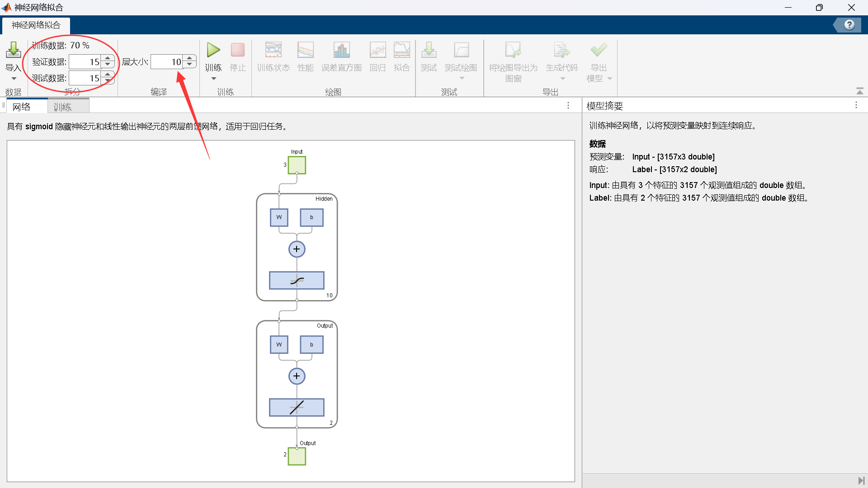Expand the Train (训练) dropdown arrow
The height and width of the screenshot is (488, 868).
coord(213,79)
